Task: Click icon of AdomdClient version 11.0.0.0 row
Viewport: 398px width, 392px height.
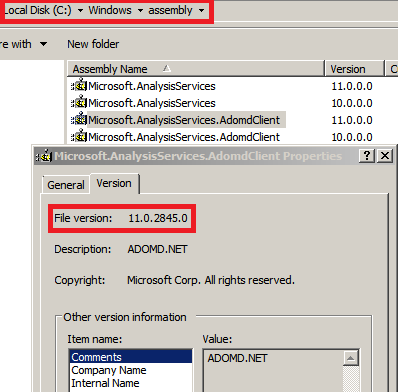Action: [x=79, y=120]
